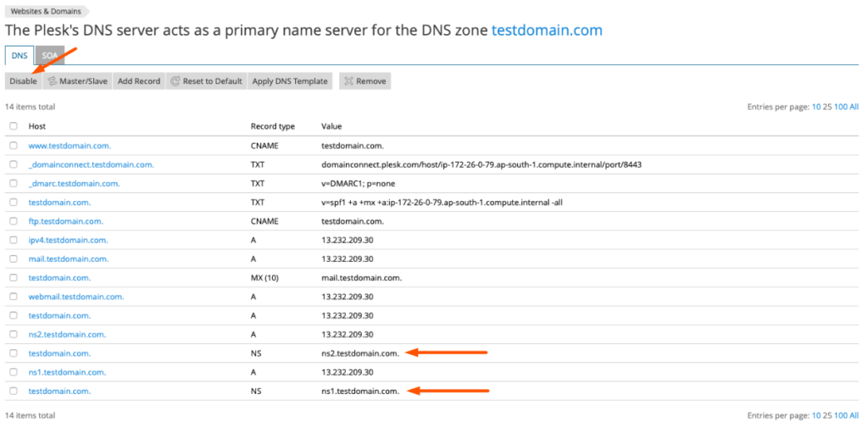Apply DNS Template button
This screenshot has height=428, width=868.
pos(290,81)
